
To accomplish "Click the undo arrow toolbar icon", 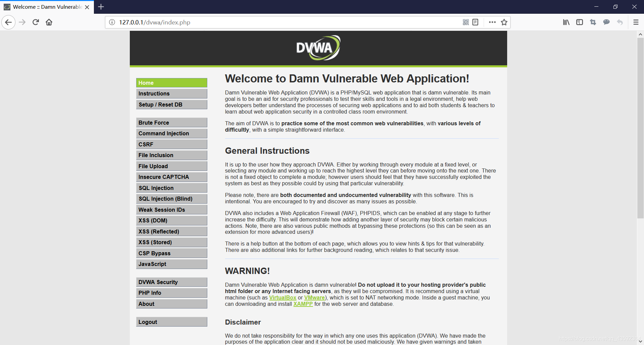I will point(620,22).
